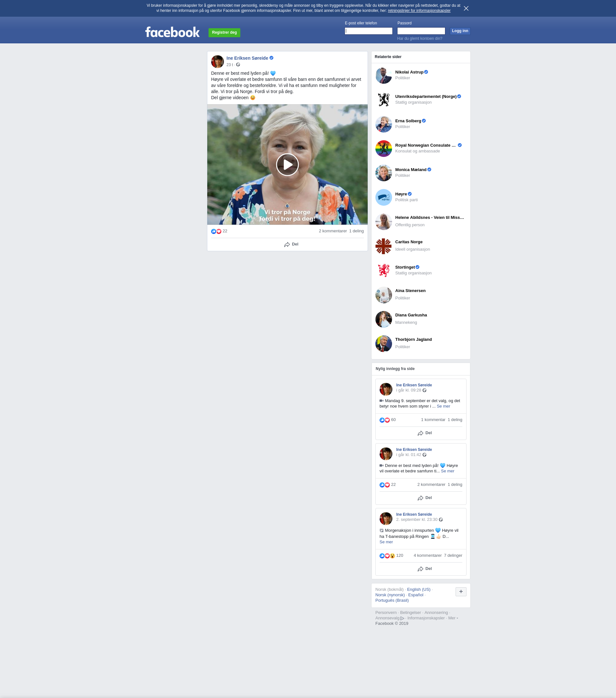The height and width of the screenshot is (698, 616).
Task: Open 4 kommentarer on 2. september post
Action: click(x=428, y=556)
